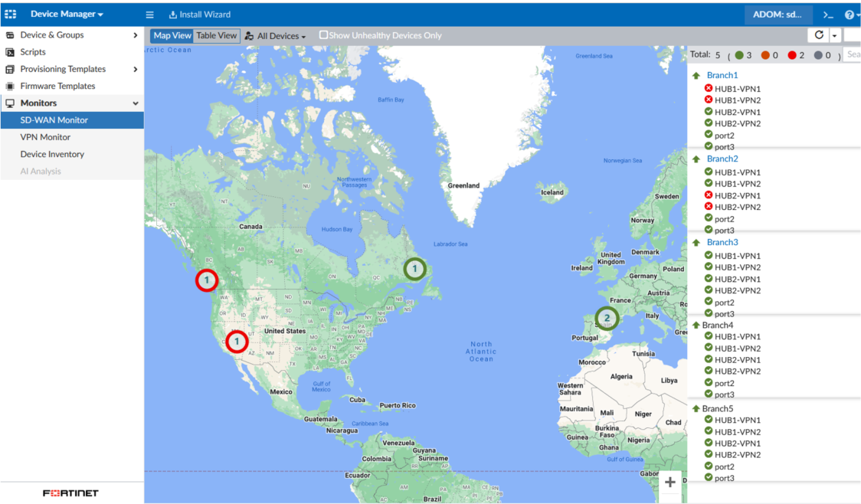The image size is (861, 504).
Task: Select Branch5 HUB2-VPN1 entry
Action: pos(738,443)
